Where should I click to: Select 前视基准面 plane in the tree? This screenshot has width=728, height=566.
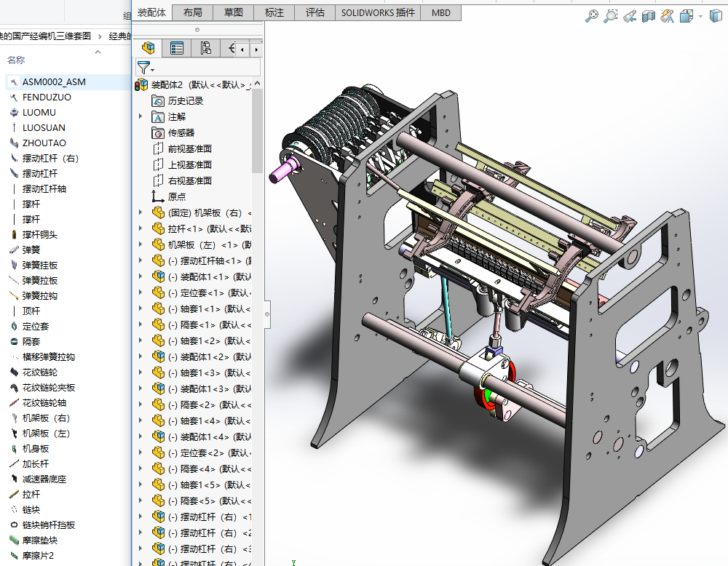pyautogui.click(x=189, y=148)
